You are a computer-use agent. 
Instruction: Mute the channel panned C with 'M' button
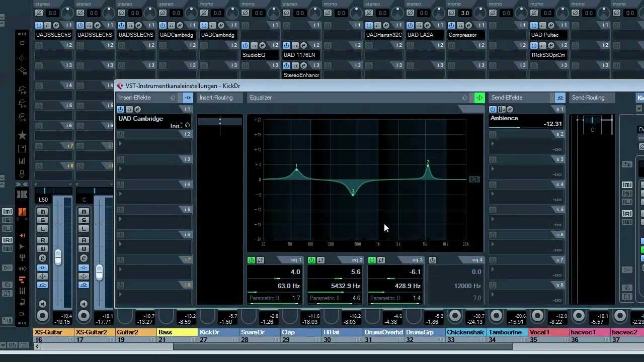[x=84, y=212]
